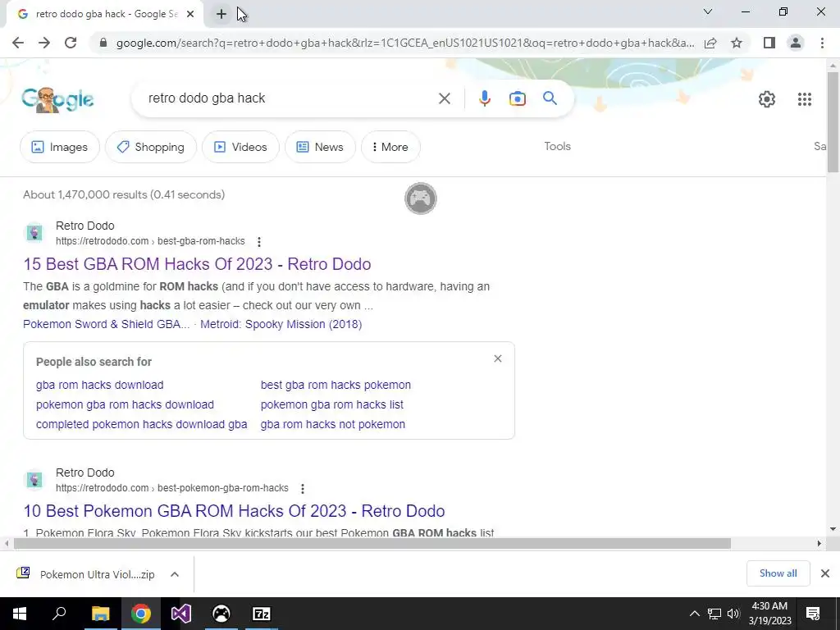Switch to the Shopping results tab
Viewport: 840px width, 630px height.
click(x=151, y=147)
